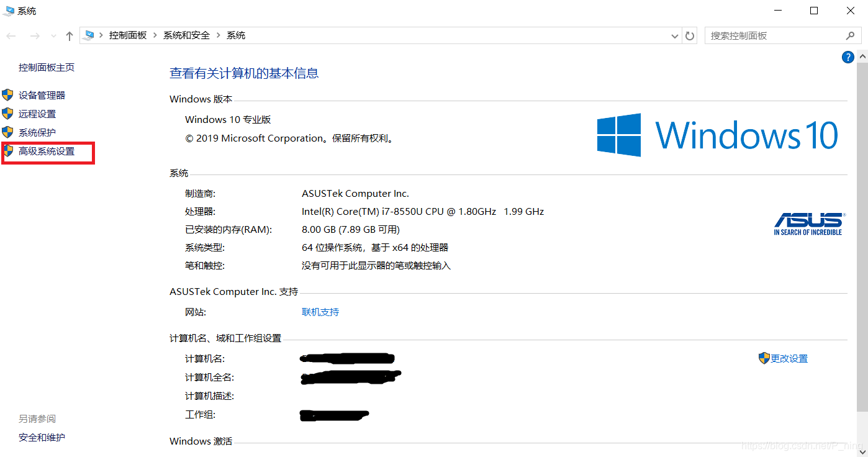The height and width of the screenshot is (457, 868).
Task: Click the vertical scrollbar thumb
Action: (x=862, y=236)
